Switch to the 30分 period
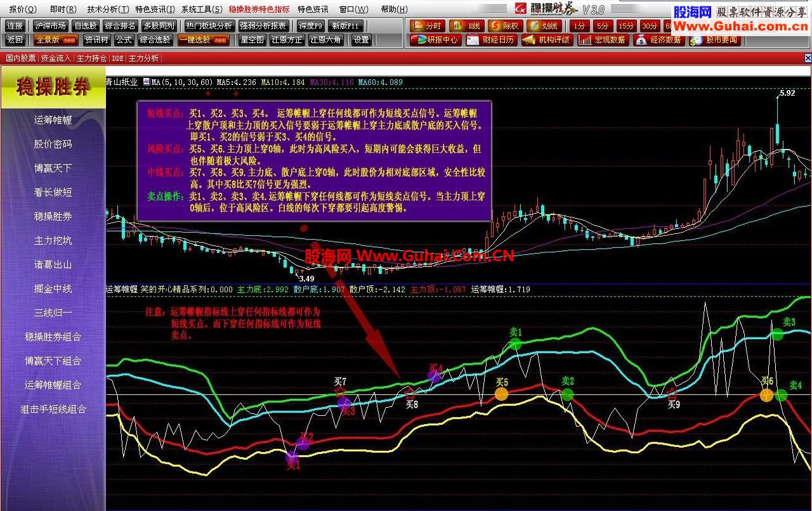This screenshot has height=511, width=812. point(650,26)
